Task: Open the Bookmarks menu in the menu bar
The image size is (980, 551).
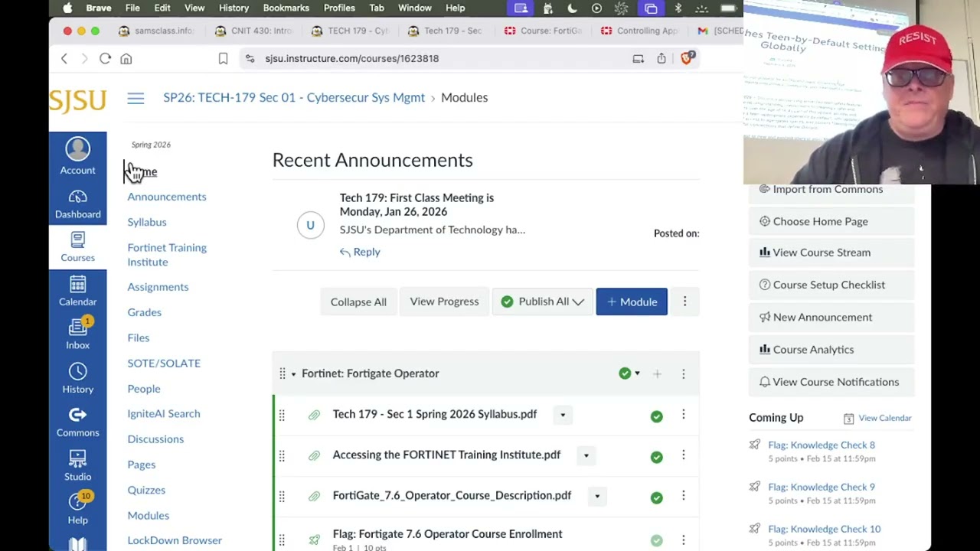Action: click(x=286, y=8)
